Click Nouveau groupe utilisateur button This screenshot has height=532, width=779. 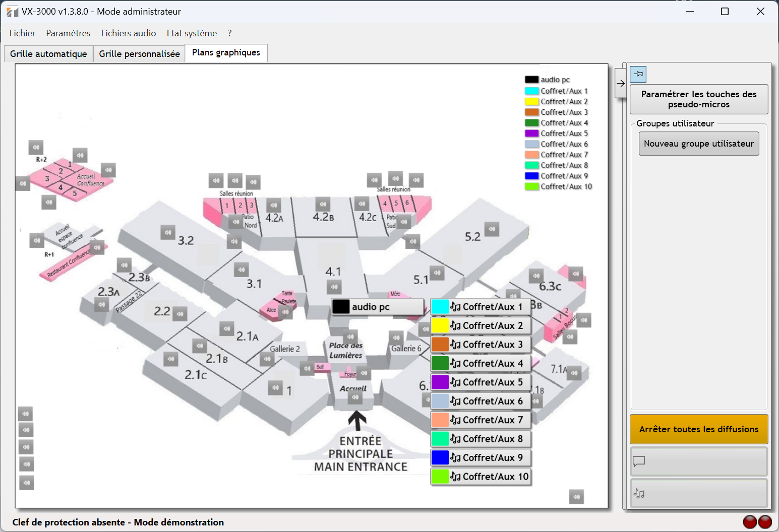(698, 144)
